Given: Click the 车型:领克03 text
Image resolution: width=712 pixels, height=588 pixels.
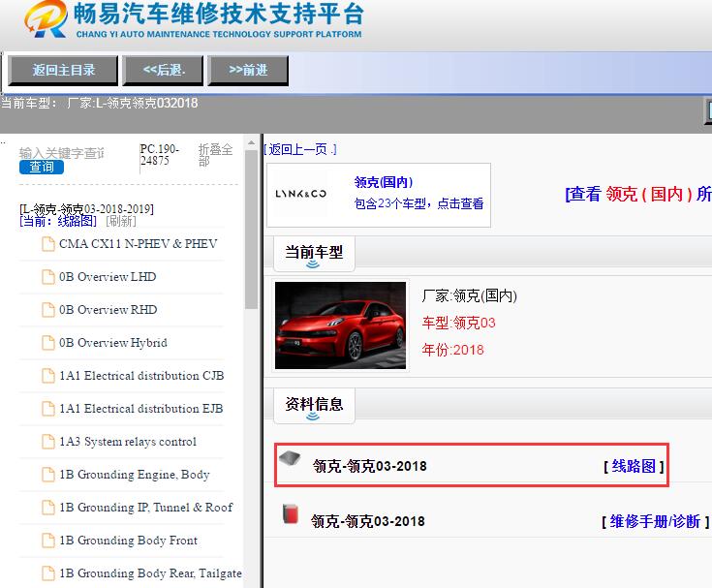Looking at the screenshot, I should (x=458, y=323).
